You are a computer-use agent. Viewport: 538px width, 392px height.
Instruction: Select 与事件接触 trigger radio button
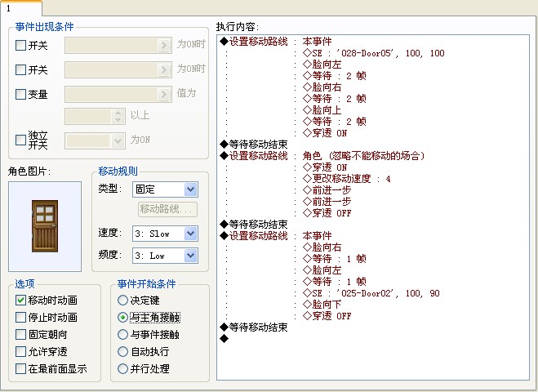(x=122, y=334)
